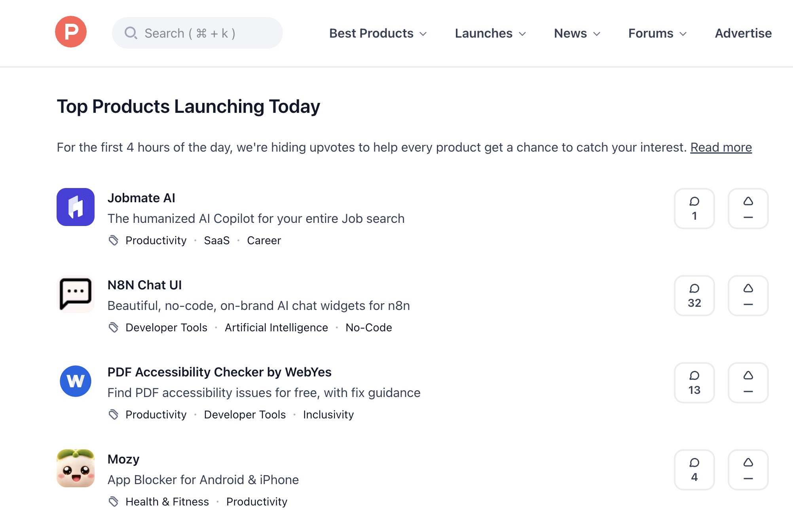Open PDF Accessibility Checker comments button

[x=694, y=383]
